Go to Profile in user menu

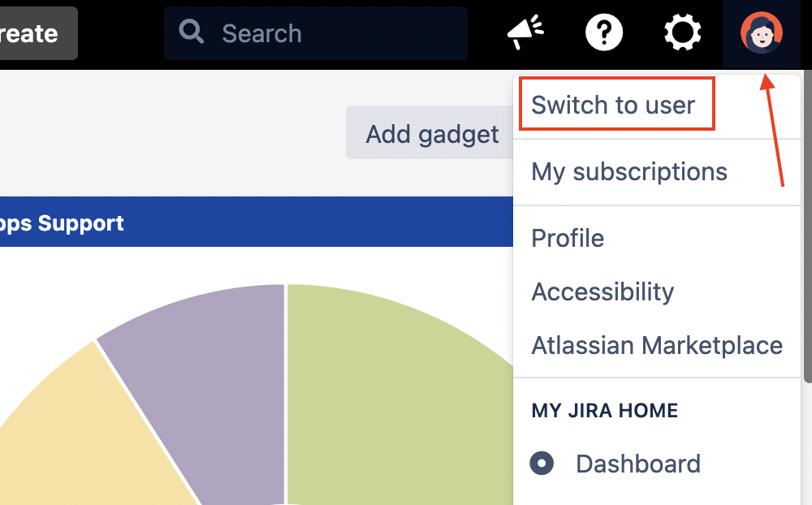click(x=568, y=238)
